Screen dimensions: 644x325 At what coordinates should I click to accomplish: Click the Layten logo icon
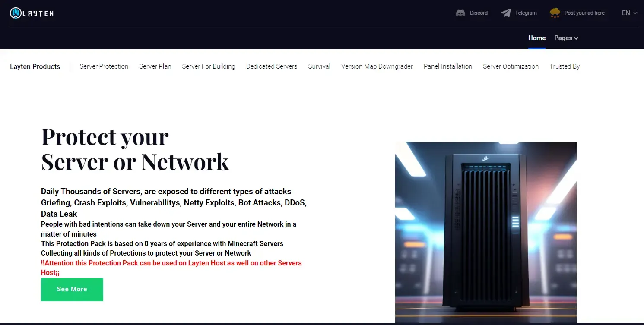pos(16,13)
